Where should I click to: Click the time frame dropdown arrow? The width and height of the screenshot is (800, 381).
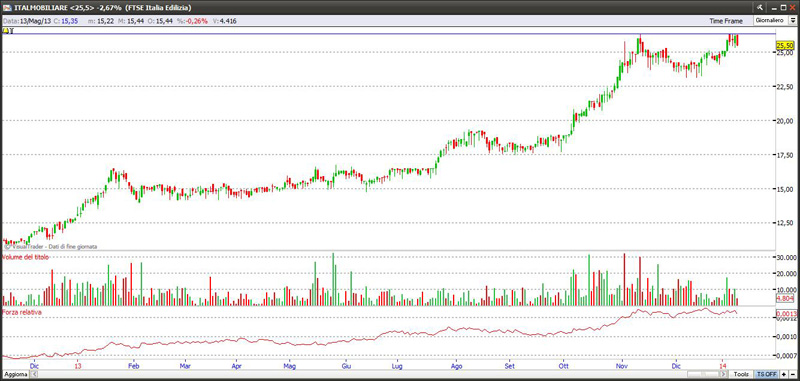click(x=792, y=20)
